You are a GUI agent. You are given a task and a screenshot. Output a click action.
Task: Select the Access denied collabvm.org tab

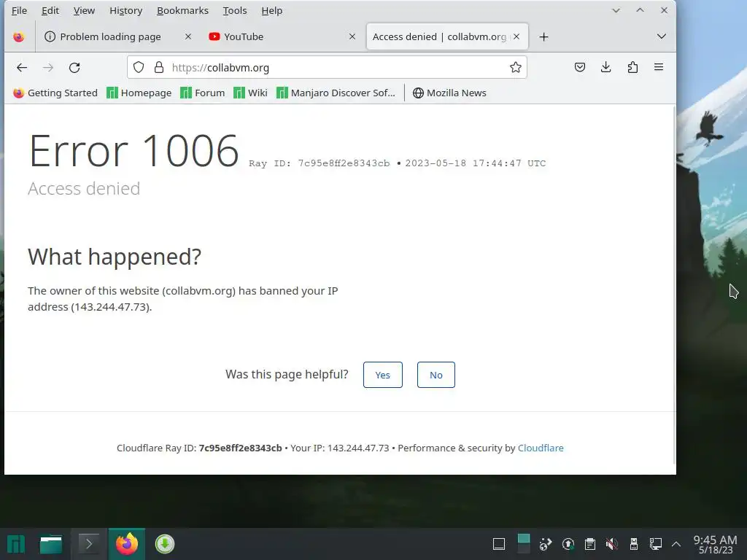[447, 36]
